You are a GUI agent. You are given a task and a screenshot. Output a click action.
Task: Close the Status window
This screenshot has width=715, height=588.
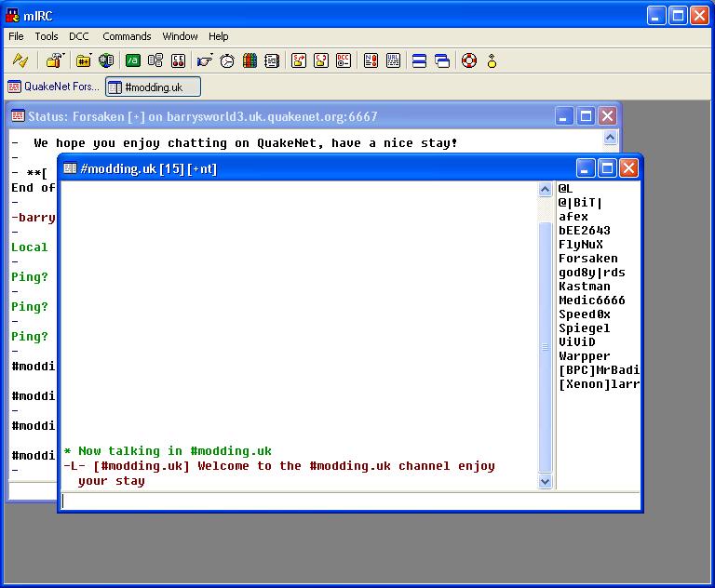(607, 116)
